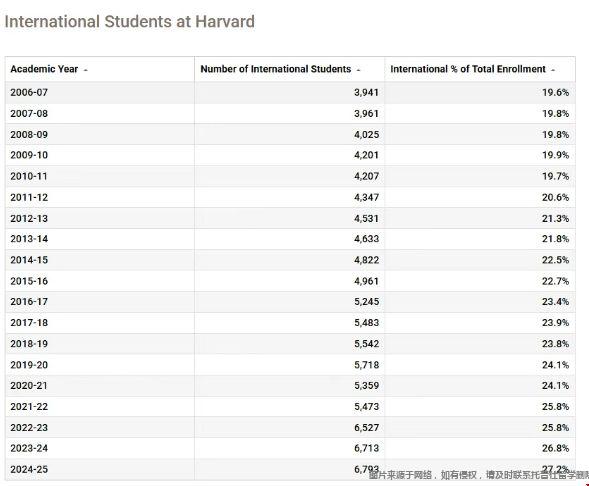This screenshot has height=486, width=589.
Task: Click the 4,347 student count value
Action: (366, 197)
